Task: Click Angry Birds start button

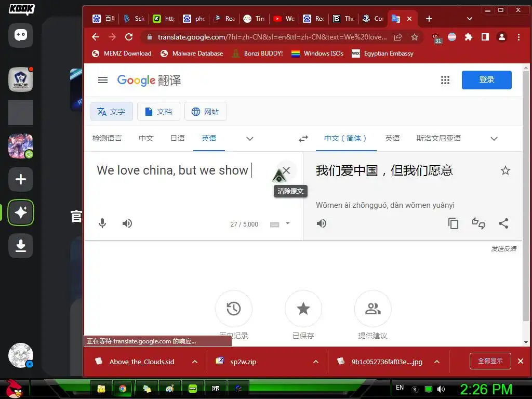Action: [14, 389]
